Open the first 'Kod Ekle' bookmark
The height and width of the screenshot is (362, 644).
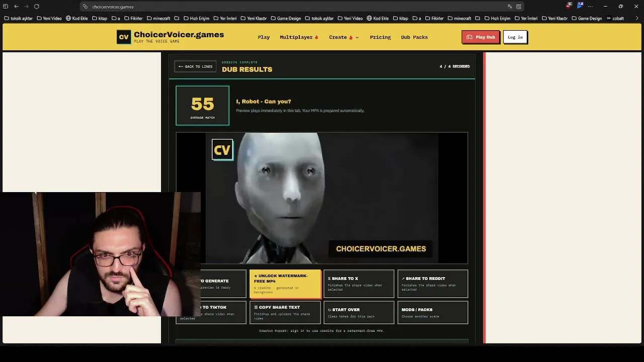point(76,19)
